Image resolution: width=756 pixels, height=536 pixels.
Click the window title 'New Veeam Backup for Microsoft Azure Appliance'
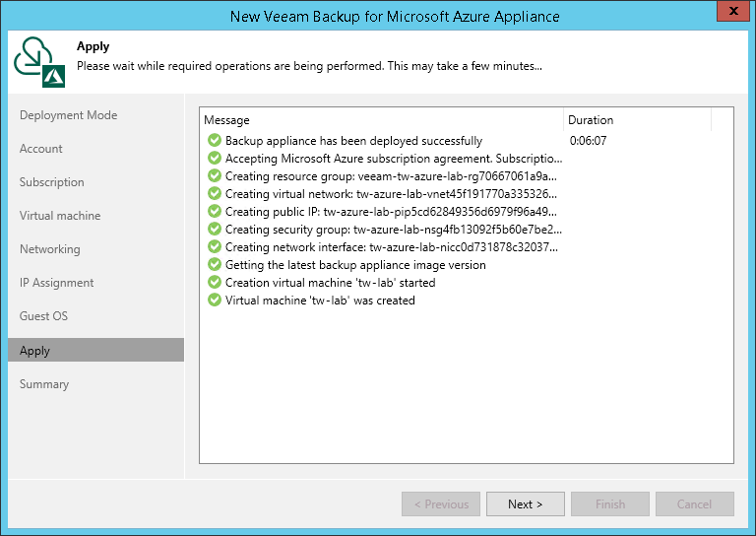click(x=395, y=17)
